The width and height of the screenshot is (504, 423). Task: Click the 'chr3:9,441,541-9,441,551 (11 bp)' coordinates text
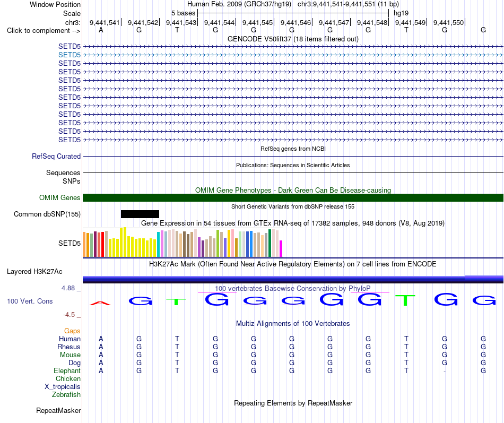tap(348, 4)
